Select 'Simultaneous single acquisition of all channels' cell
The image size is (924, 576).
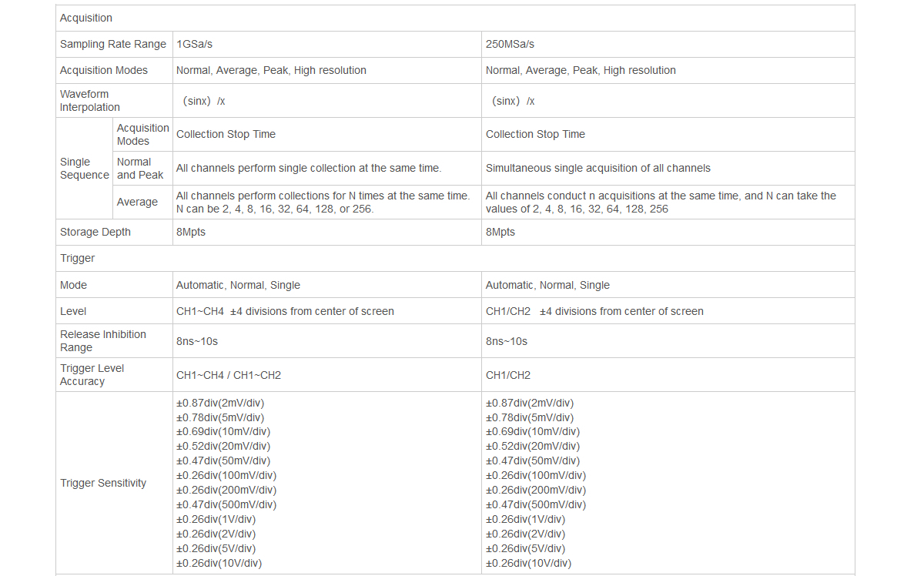click(598, 168)
